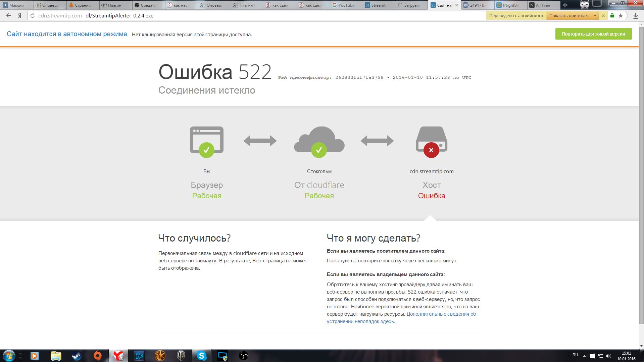Open OBS Studio from the taskbar
Viewport: 644px width, 362px height.
[243, 356]
